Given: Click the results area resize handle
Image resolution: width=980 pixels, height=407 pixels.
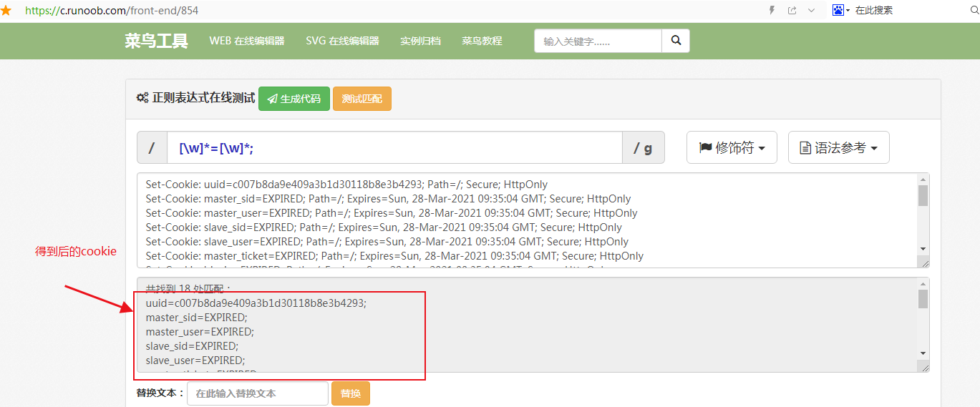Looking at the screenshot, I should tap(924, 367).
